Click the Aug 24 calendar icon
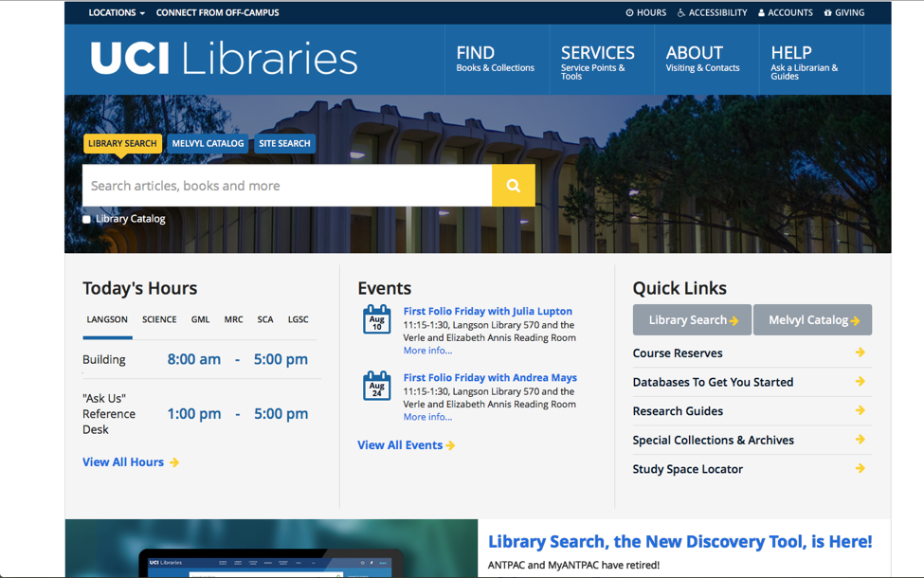 coord(376,386)
